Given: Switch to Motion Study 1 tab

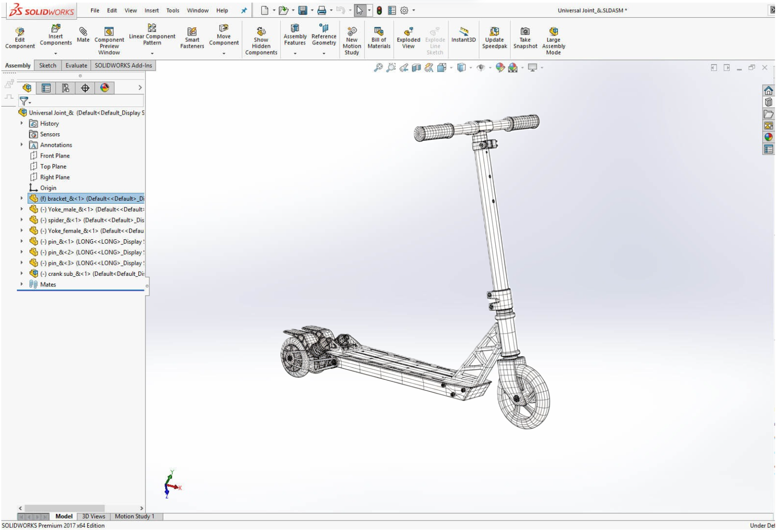Looking at the screenshot, I should [134, 517].
